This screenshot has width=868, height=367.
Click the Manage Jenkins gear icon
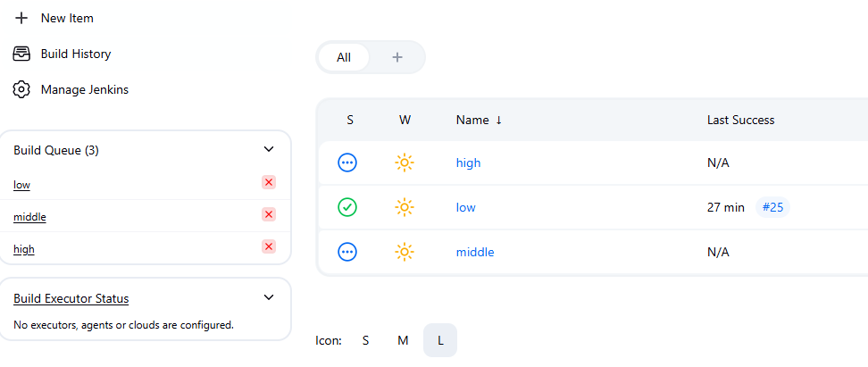point(22,89)
